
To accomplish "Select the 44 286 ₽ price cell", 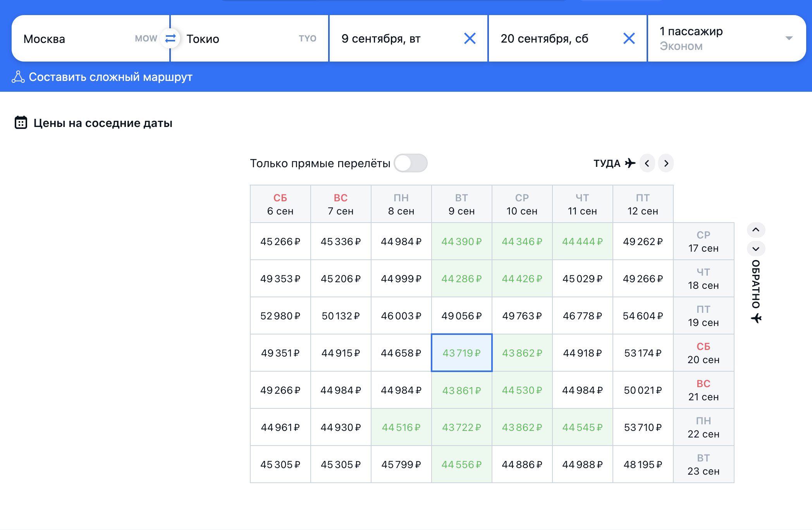I will point(461,278).
